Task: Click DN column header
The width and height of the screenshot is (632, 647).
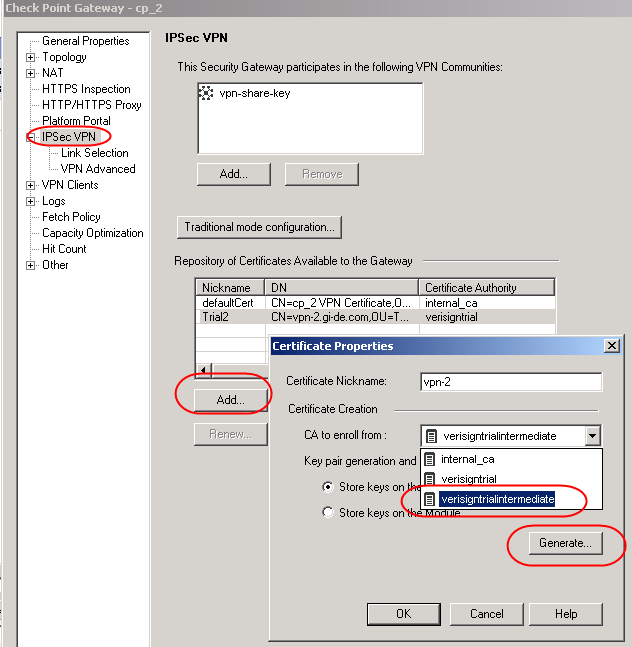Action: click(342, 287)
